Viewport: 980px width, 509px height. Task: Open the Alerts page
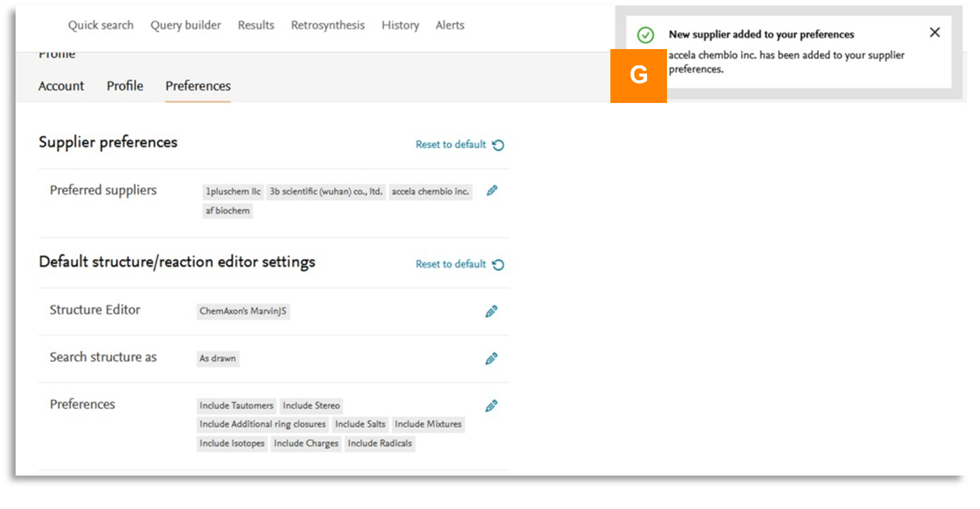pyautogui.click(x=450, y=25)
